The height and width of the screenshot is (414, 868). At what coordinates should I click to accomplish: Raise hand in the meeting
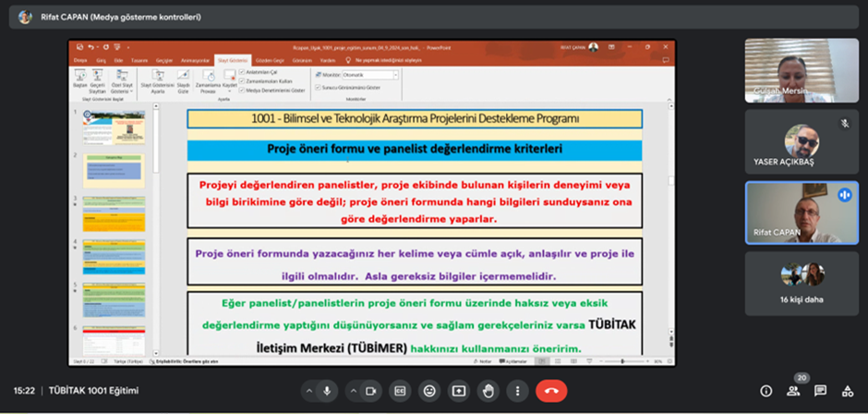tap(488, 391)
